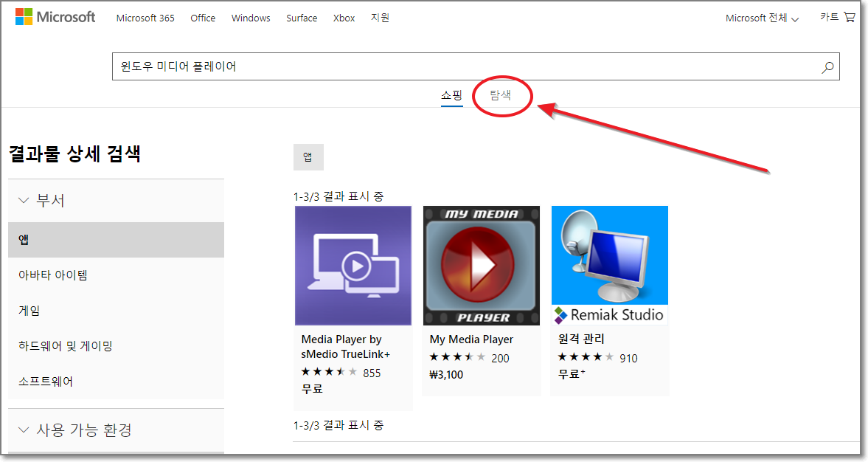
Task: Expand the Microsoft 전체 dropdown
Action: 763,18
